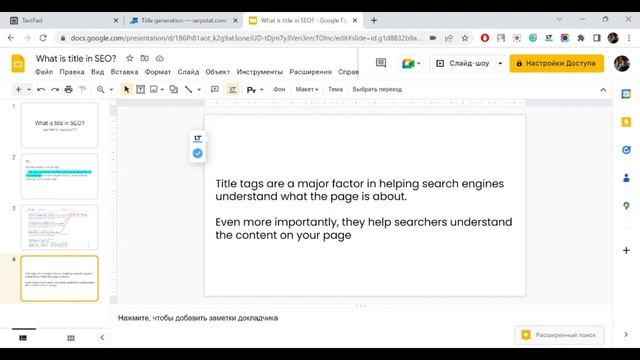Click the undo arrow in the toolbar
640x360 pixels.
click(41, 89)
